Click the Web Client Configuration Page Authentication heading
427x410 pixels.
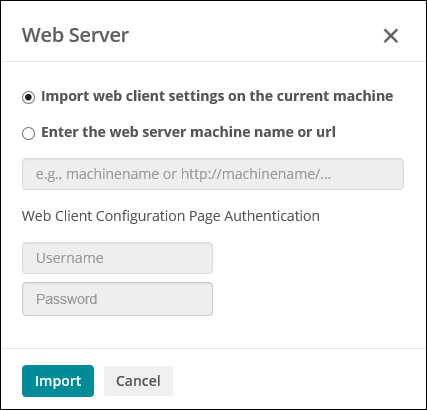pyautogui.click(x=171, y=216)
